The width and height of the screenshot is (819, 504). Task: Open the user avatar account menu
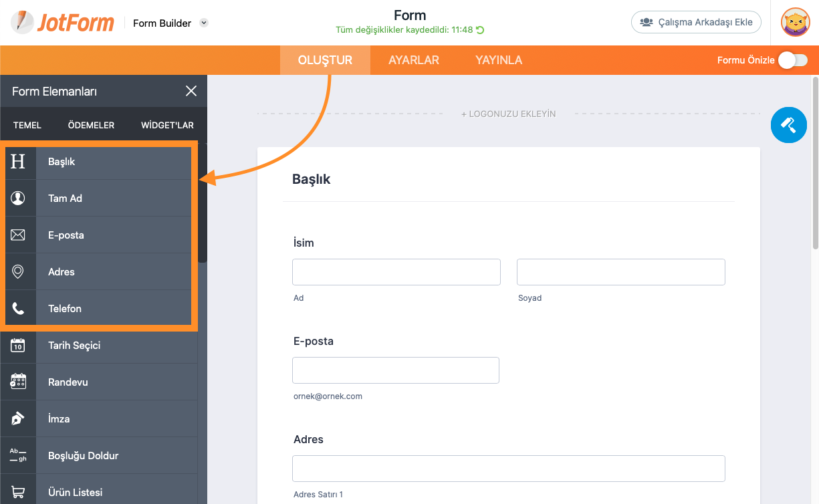click(x=795, y=22)
